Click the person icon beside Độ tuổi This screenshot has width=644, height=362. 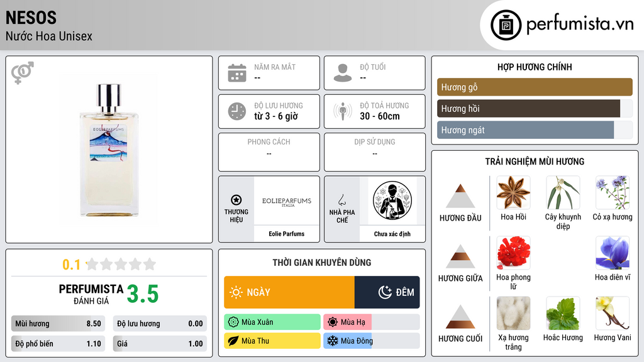(343, 73)
